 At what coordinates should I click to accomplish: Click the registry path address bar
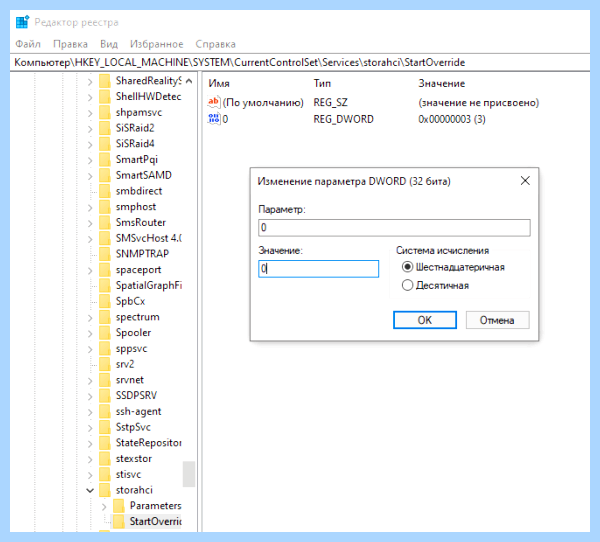tap(300, 62)
